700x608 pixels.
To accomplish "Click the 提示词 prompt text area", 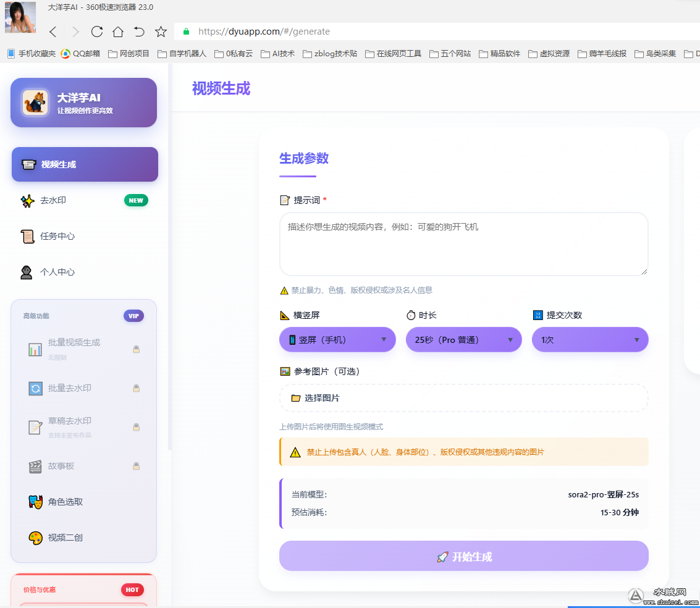I will click(463, 244).
